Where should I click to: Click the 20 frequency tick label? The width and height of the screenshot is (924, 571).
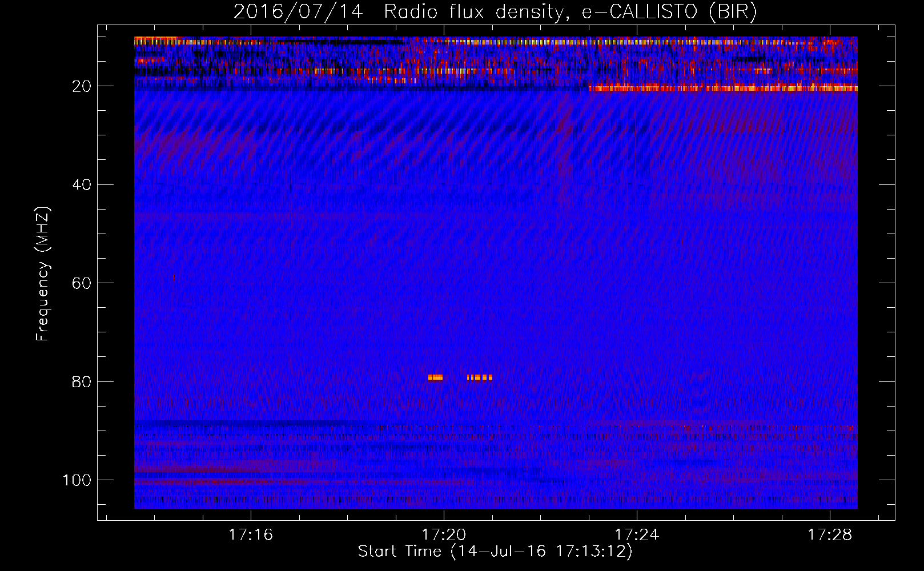tap(82, 86)
